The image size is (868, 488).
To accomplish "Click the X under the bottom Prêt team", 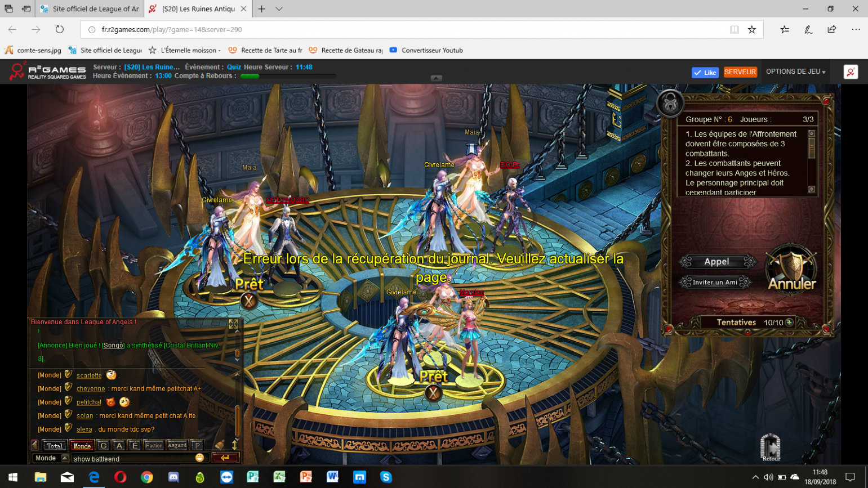I will [433, 393].
